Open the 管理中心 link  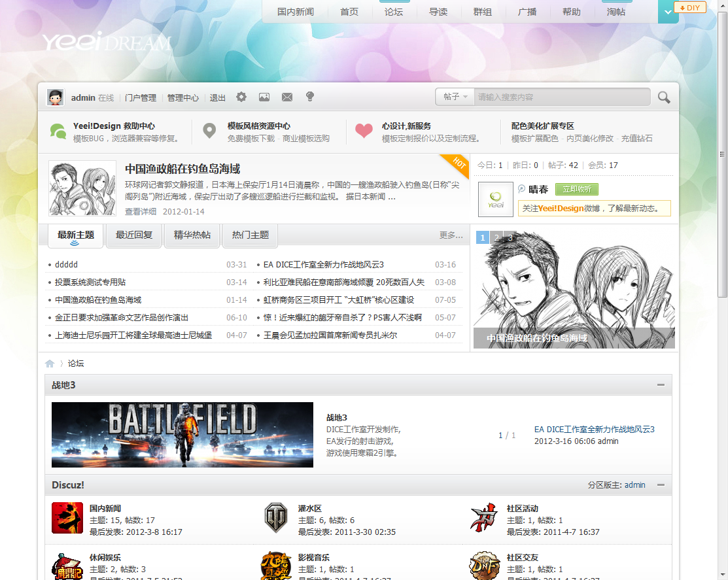183,98
